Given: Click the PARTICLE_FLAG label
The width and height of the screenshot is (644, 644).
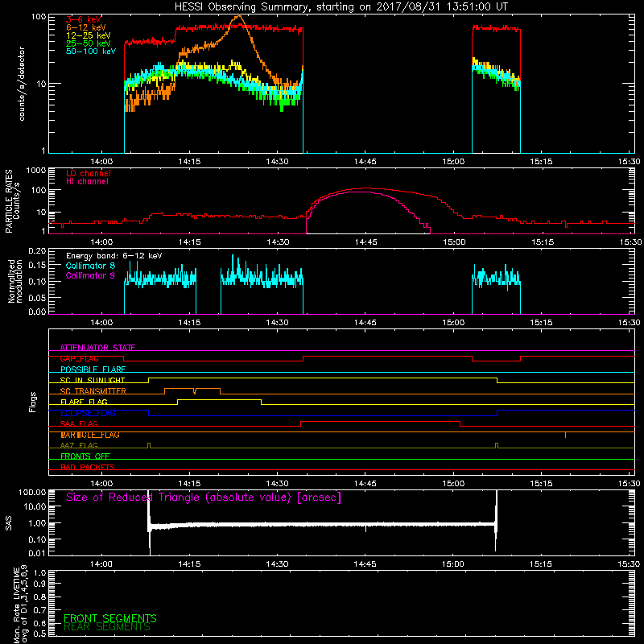Looking at the screenshot, I should click(x=90, y=435).
